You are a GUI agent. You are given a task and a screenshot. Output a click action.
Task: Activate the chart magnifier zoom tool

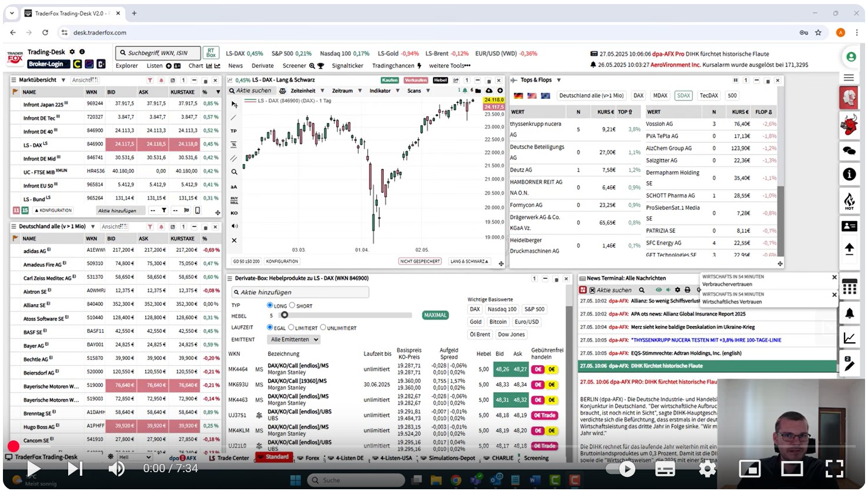[x=234, y=172]
